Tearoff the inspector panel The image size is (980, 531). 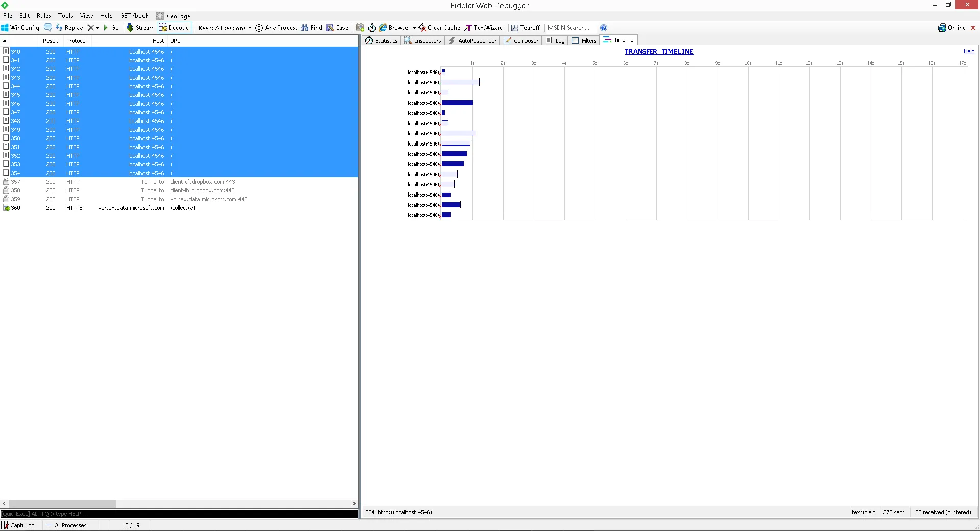click(x=525, y=28)
